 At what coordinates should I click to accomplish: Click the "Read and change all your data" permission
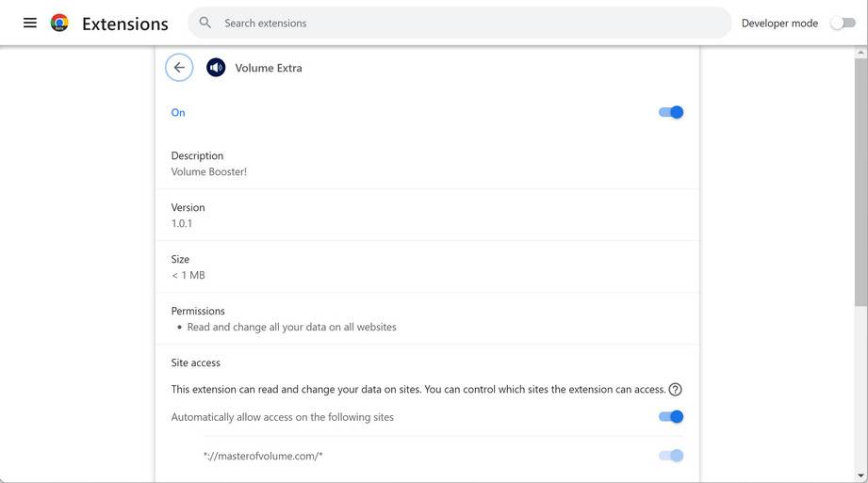291,328
